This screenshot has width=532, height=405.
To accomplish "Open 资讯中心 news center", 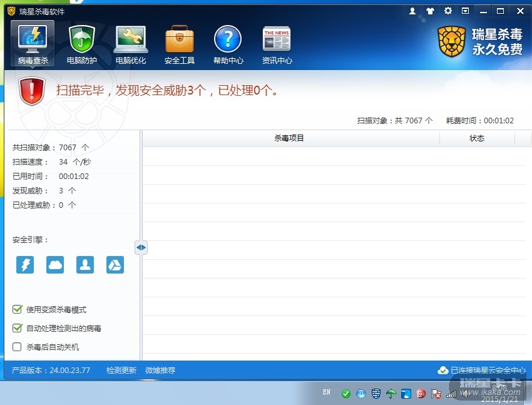I will click(x=277, y=44).
